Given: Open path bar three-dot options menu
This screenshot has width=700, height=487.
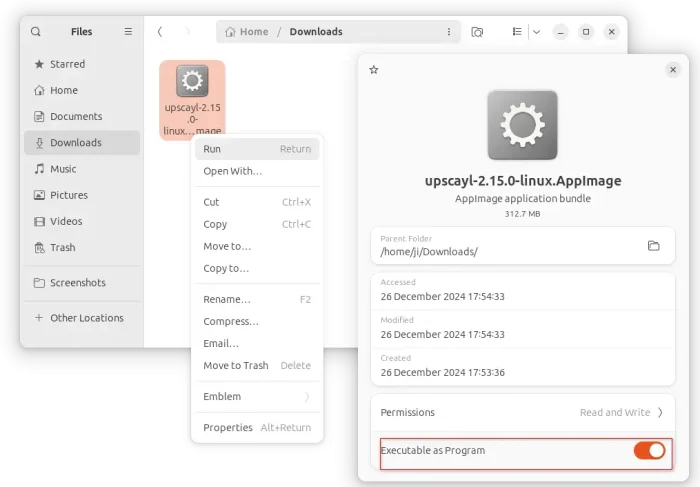Looking at the screenshot, I should [x=449, y=32].
